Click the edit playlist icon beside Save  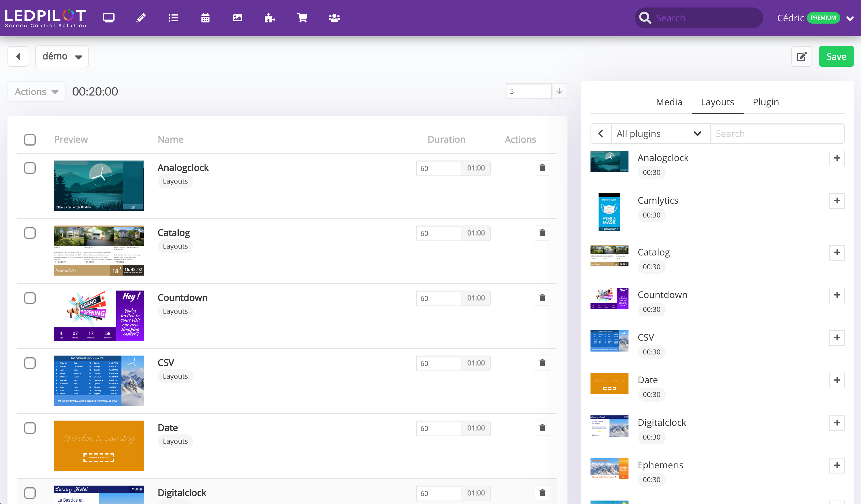801,56
